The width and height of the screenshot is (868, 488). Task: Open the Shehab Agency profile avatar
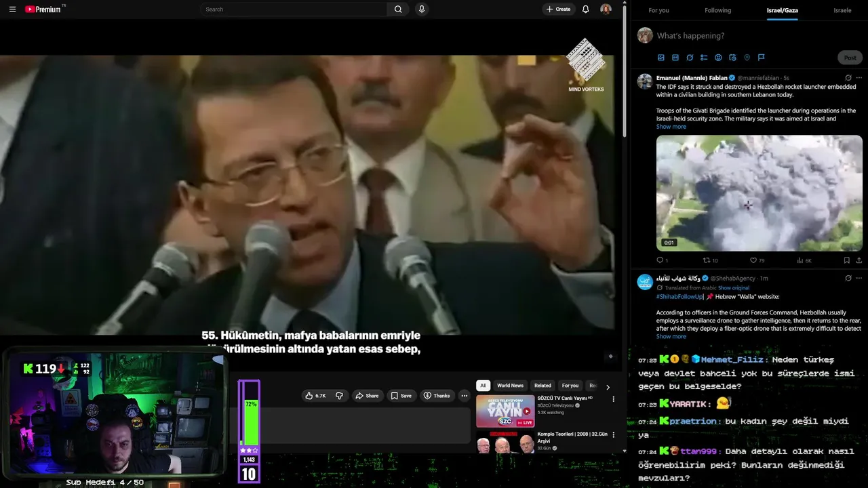pos(645,282)
